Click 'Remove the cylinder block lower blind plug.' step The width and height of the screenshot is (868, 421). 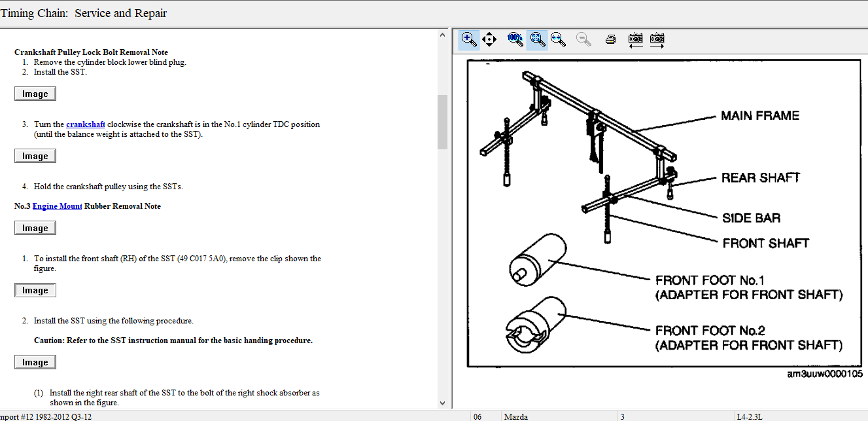coord(110,62)
